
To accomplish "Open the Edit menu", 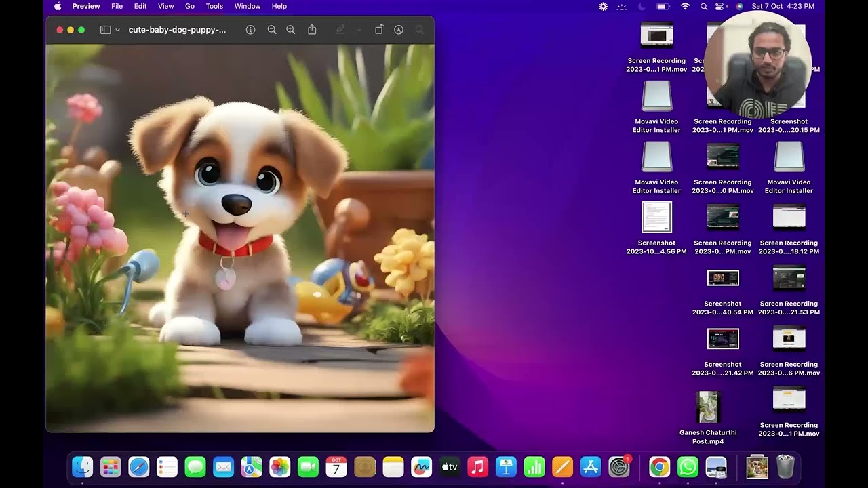I will click(x=140, y=6).
